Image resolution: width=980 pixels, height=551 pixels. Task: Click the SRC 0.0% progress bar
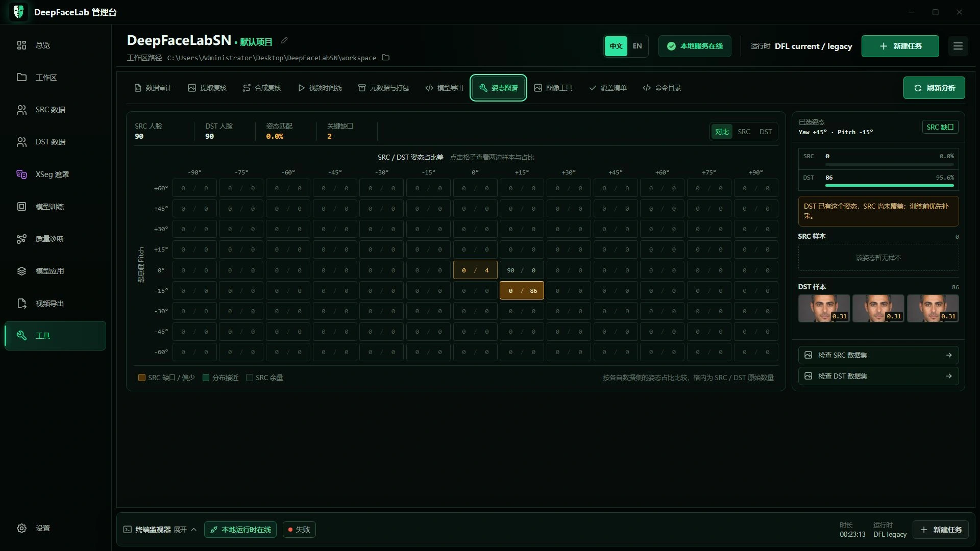889,164
